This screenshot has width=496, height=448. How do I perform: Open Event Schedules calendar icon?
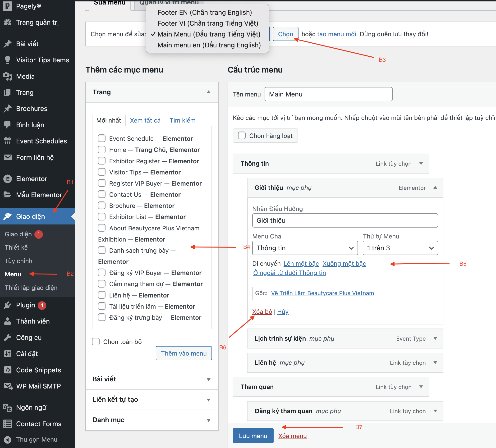(8, 141)
